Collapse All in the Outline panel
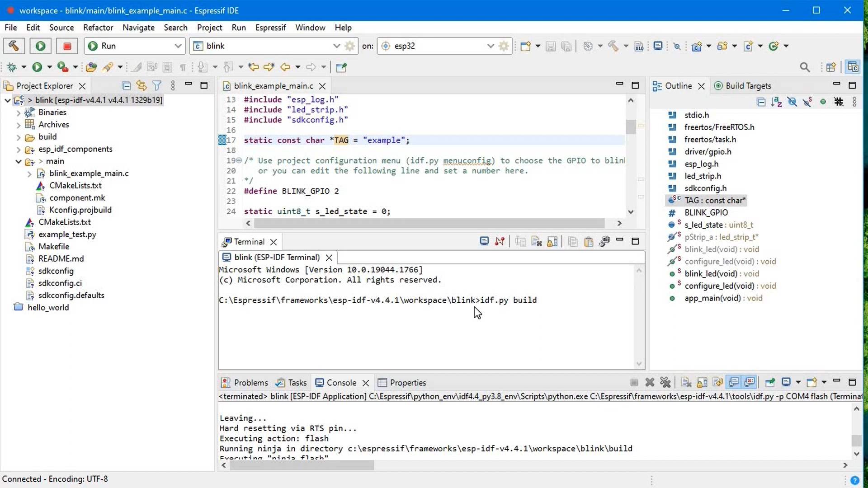 coord(761,102)
